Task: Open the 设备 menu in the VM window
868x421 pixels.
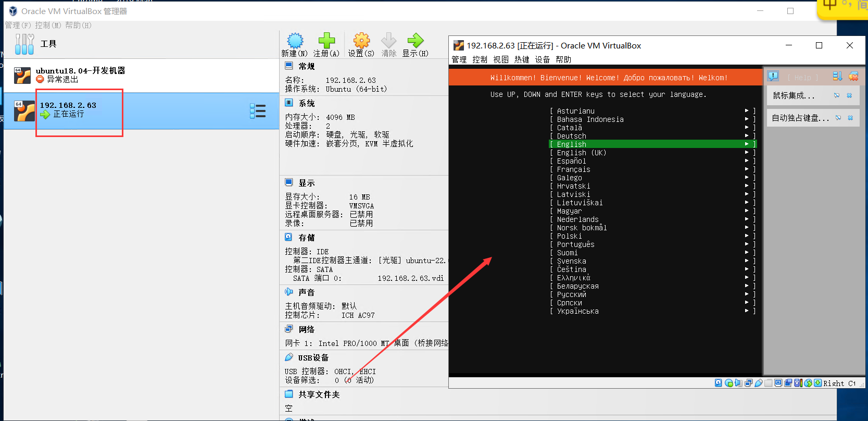Action: [543, 59]
